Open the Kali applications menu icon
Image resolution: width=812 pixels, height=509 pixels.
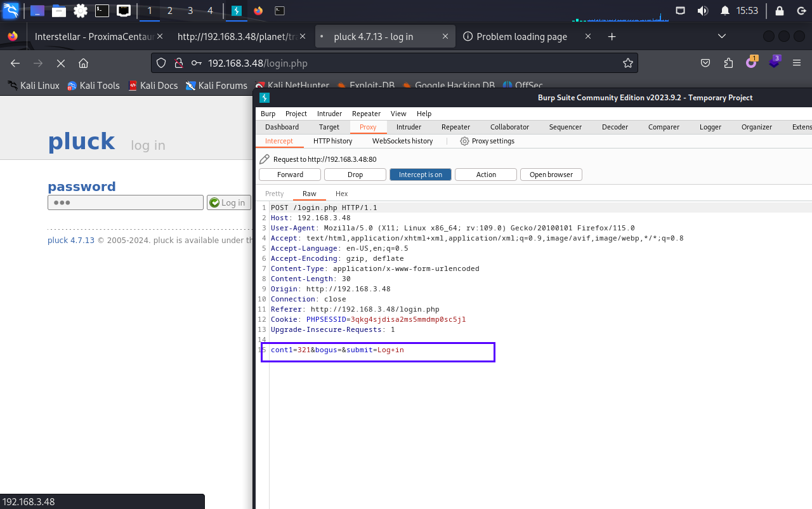11,11
